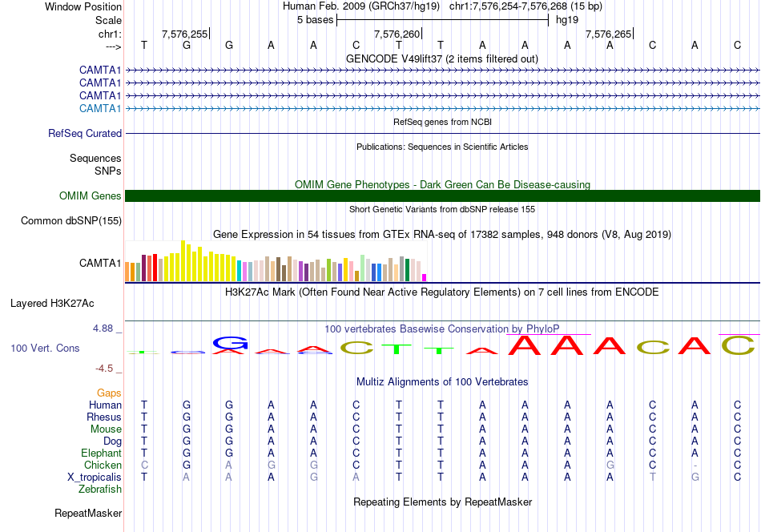
Task: Click the chr1: ruler label
Action: click(x=110, y=34)
